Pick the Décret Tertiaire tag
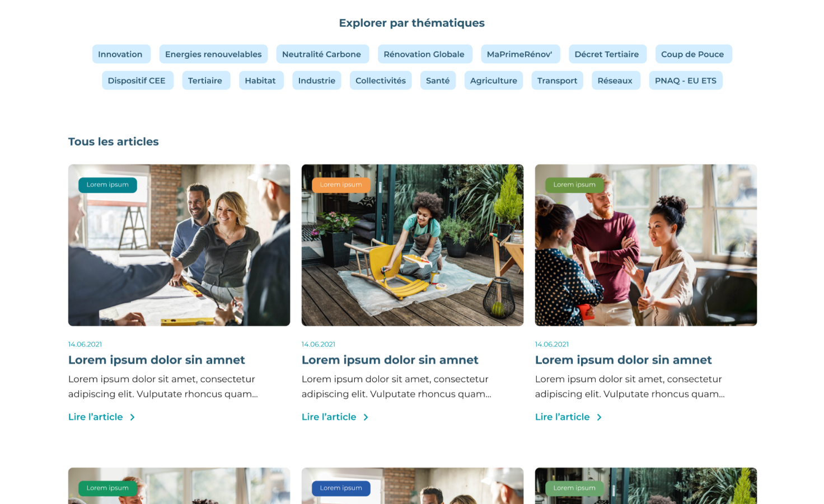 [x=607, y=54]
